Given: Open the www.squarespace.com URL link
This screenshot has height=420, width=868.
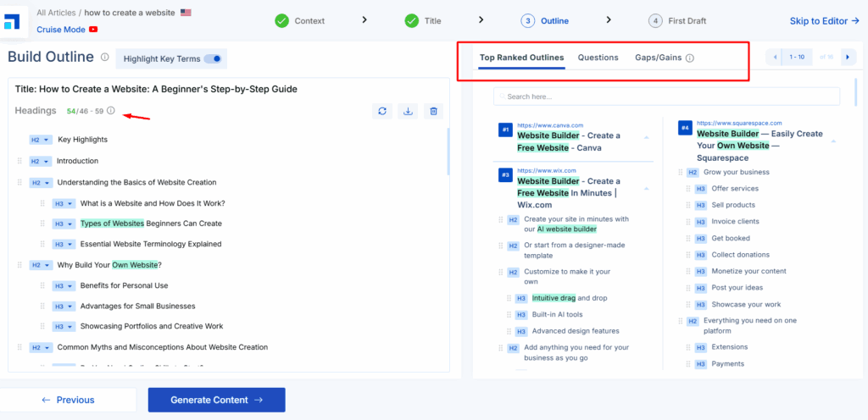Looking at the screenshot, I should (x=739, y=124).
